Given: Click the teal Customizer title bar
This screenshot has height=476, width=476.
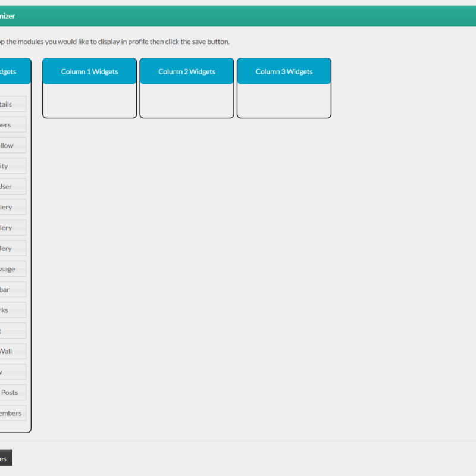Looking at the screenshot, I should 238,15.
